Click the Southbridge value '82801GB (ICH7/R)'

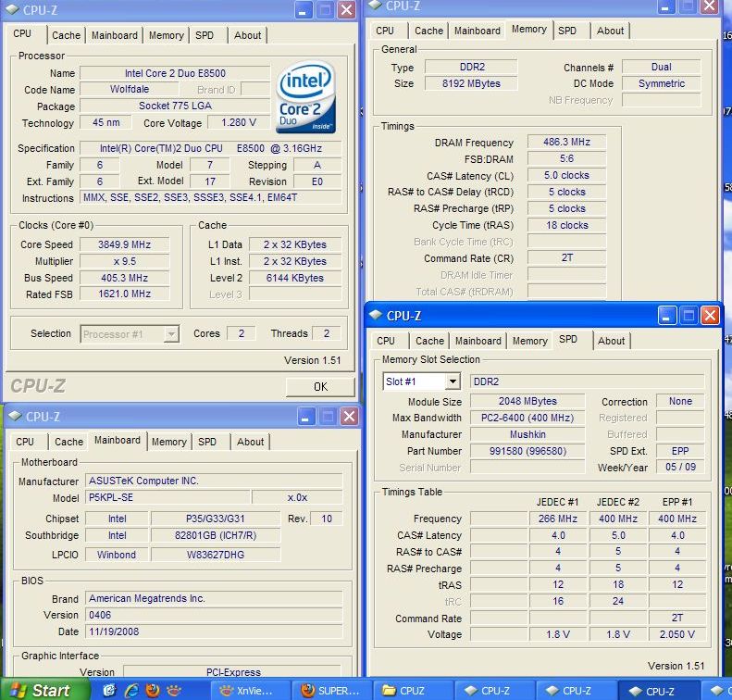coord(216,535)
